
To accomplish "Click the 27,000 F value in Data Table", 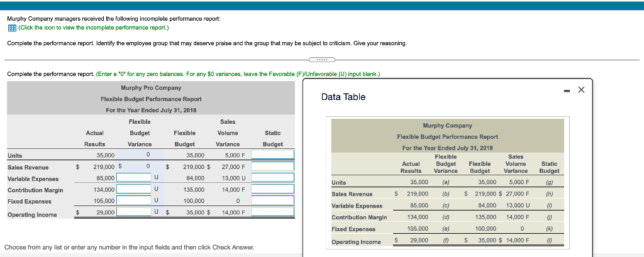I will [x=517, y=194].
